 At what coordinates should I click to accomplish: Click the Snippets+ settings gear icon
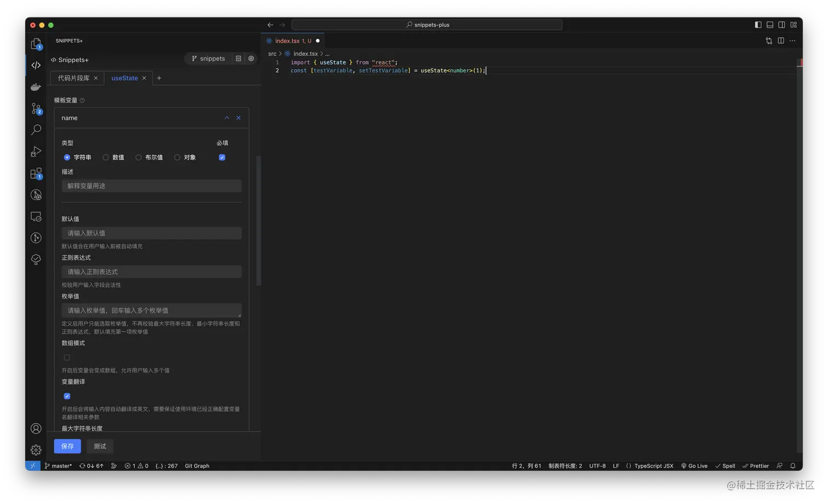pos(251,59)
